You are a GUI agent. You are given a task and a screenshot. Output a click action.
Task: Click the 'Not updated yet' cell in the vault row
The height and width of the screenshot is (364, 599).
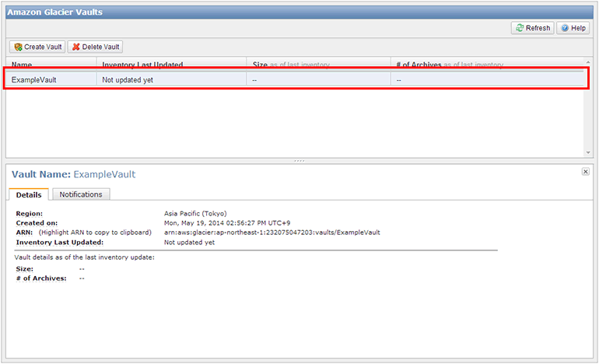point(127,79)
